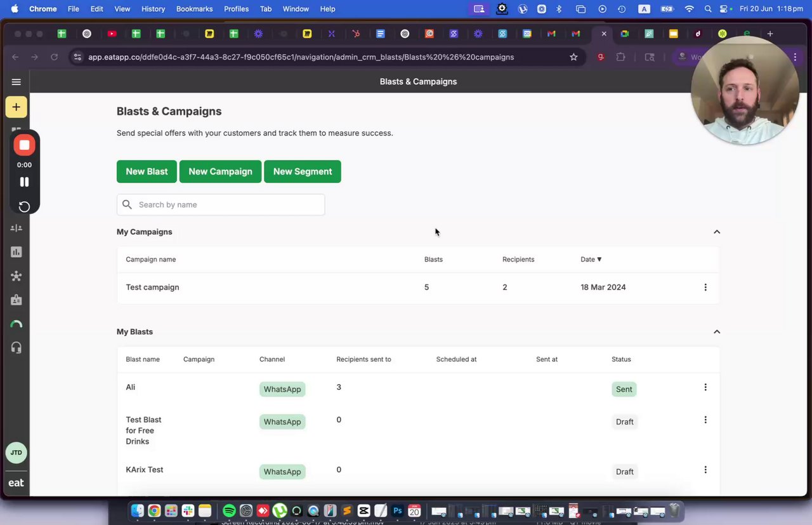Image resolution: width=812 pixels, height=525 pixels.
Task: Open options menu for KArix Test blast
Action: tap(705, 470)
